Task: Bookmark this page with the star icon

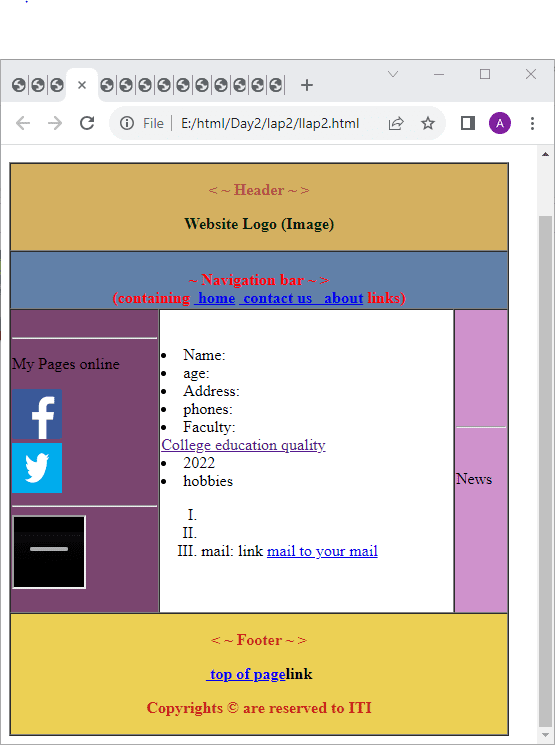Action: (428, 124)
